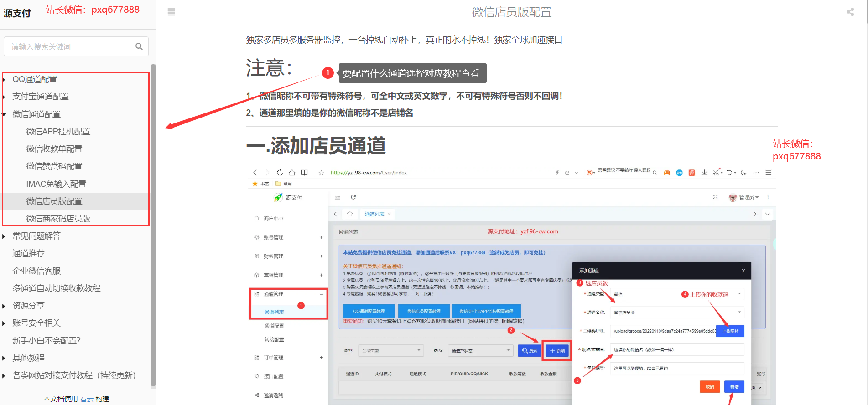
Task: Open the 全部类型 dropdown in the screenshot
Action: (391, 350)
